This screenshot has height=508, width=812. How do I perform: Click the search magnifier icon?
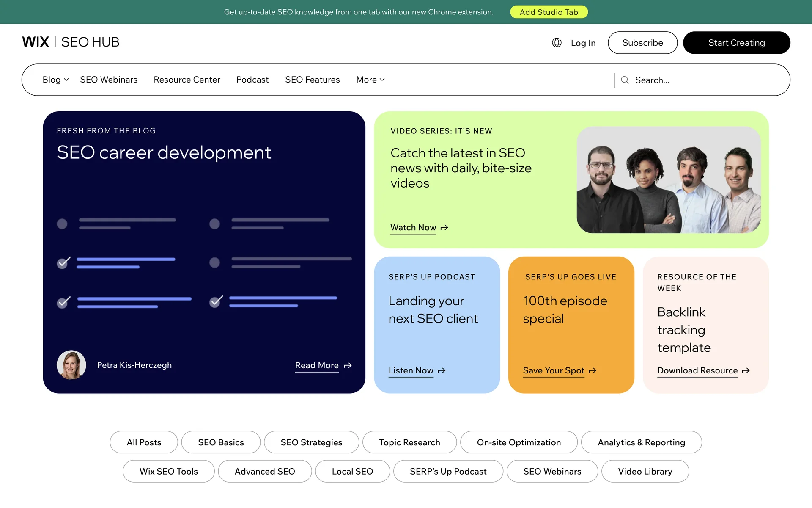coord(625,80)
